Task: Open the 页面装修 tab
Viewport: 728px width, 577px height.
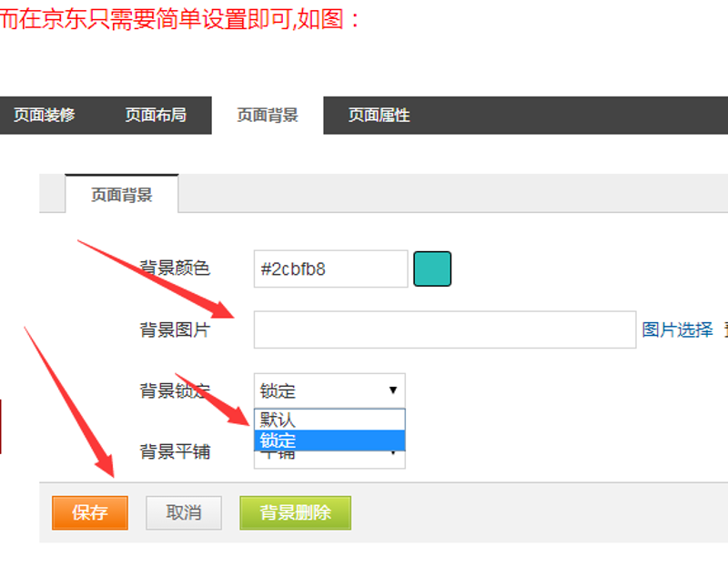Action: (x=44, y=115)
